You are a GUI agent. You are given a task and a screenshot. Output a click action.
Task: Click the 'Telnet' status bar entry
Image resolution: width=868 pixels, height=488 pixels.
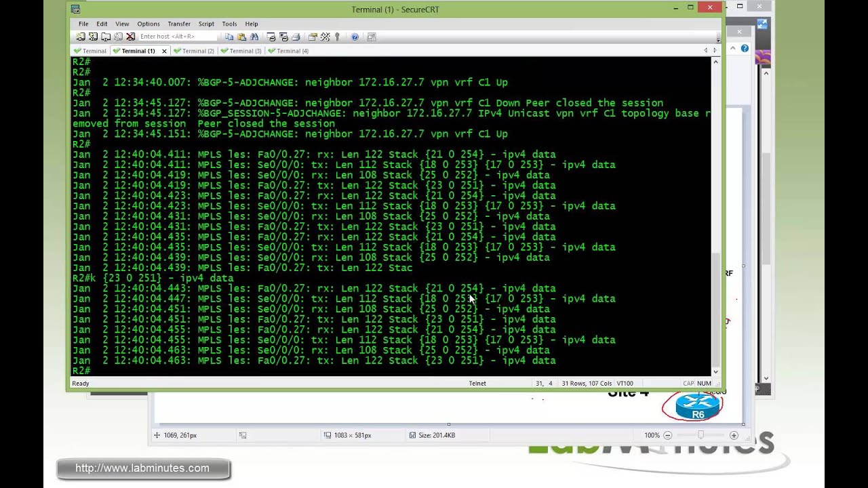click(477, 384)
